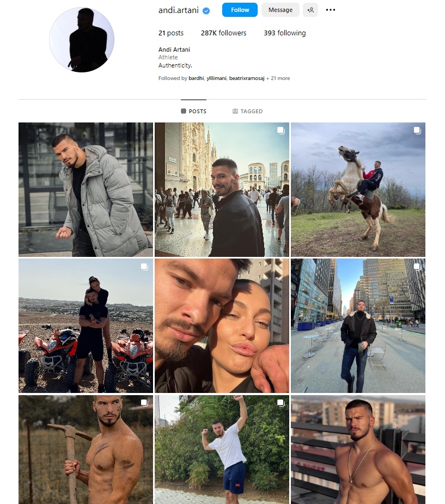Switch to the TAGGED tab
This screenshot has width=445, height=504.
(247, 111)
